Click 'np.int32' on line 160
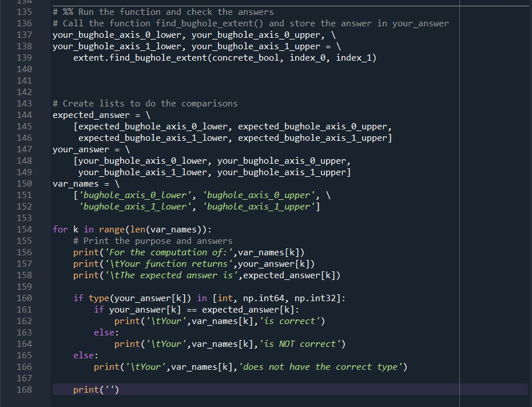Viewport: 532px width, 407px height. click(x=315, y=298)
